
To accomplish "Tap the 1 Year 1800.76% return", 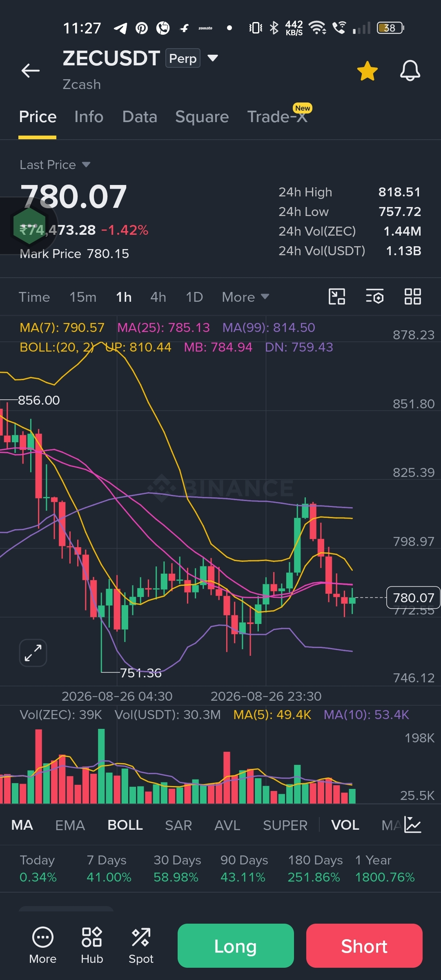I will coord(385,869).
